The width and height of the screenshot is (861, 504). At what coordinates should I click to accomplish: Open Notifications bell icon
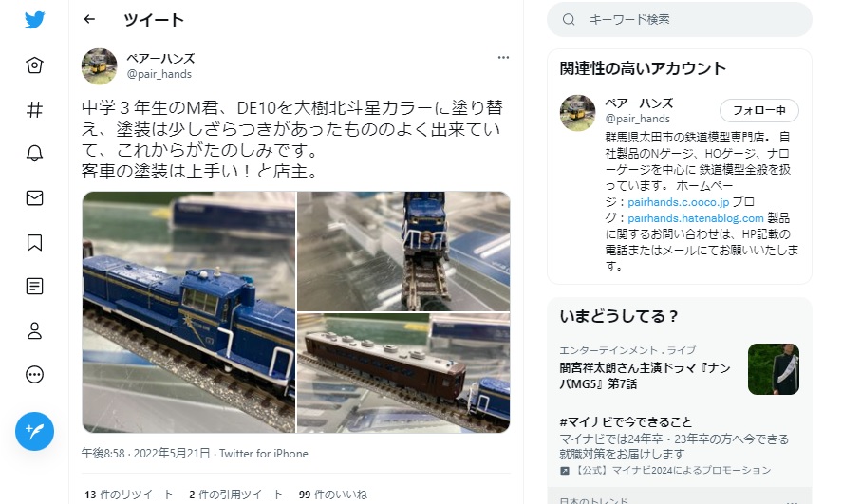[x=34, y=153]
